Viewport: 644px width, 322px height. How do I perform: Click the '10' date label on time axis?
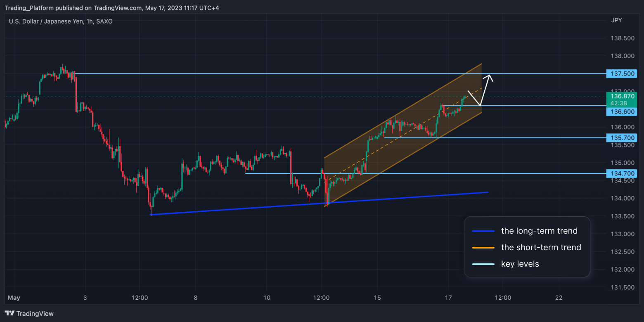[267, 298]
